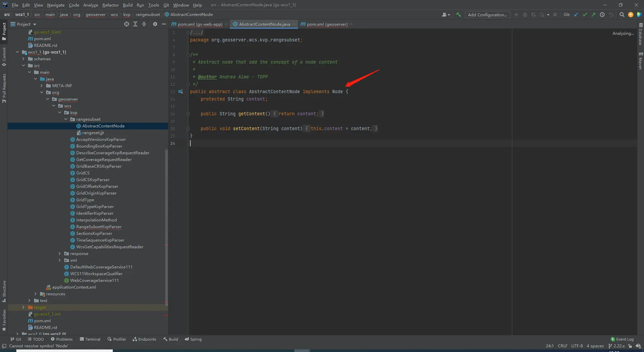Click 4 spaces indent setting
This screenshot has height=352, width=644.
[x=595, y=346]
